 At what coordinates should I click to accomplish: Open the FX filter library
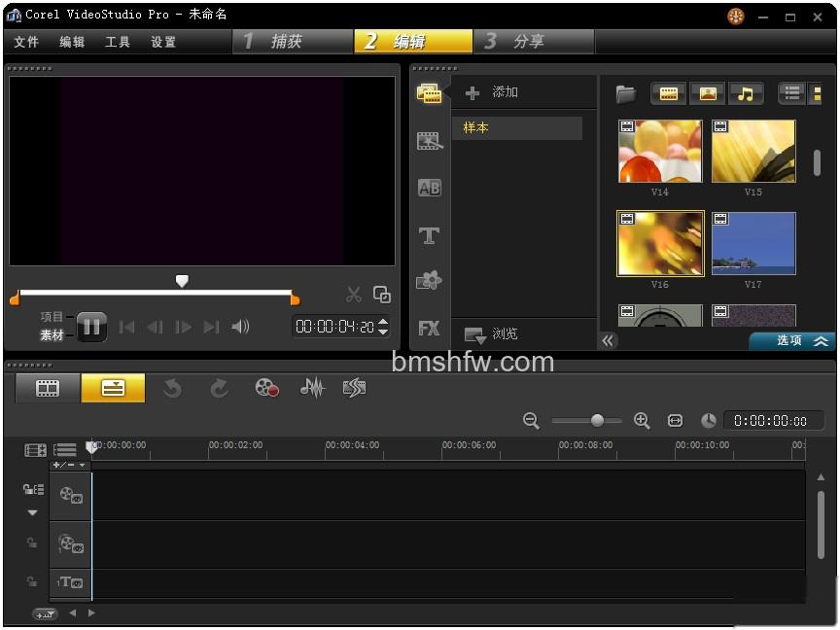(x=429, y=328)
